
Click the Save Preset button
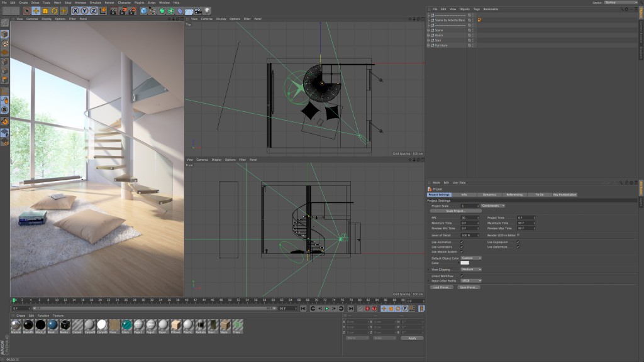click(x=469, y=287)
